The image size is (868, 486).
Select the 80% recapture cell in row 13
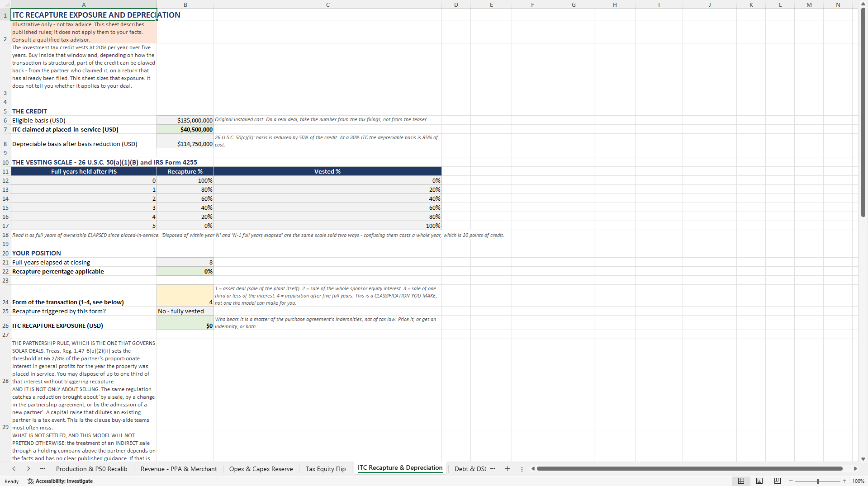pyautogui.click(x=185, y=189)
